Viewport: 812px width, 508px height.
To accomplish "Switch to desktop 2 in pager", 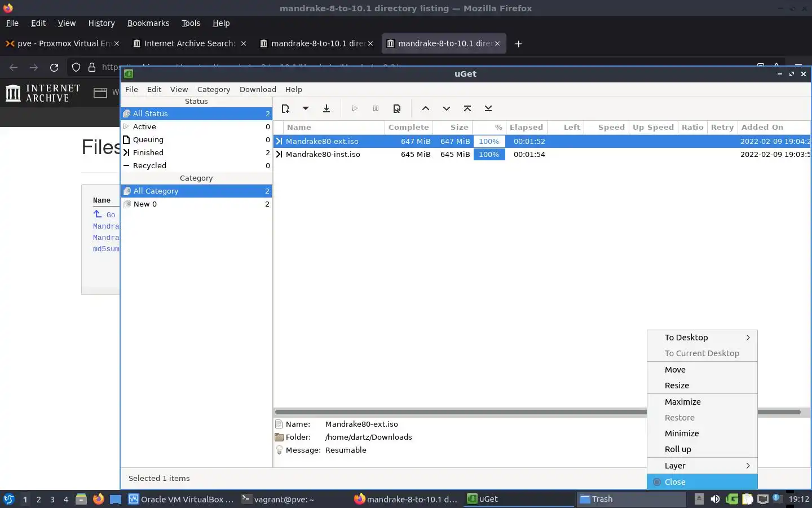I will 38,499.
